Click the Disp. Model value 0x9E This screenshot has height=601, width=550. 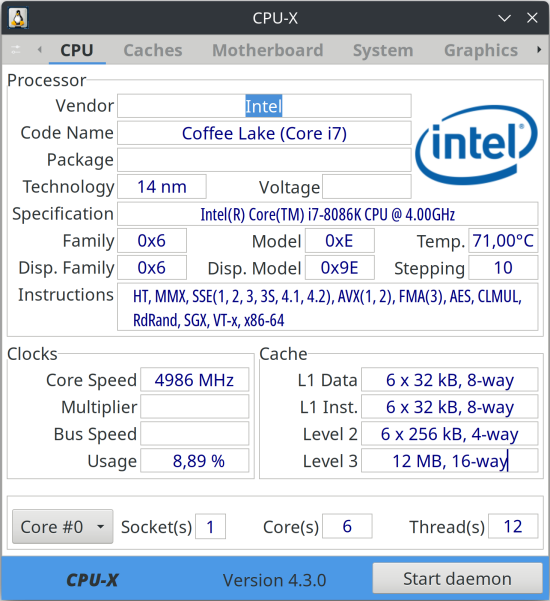(340, 268)
